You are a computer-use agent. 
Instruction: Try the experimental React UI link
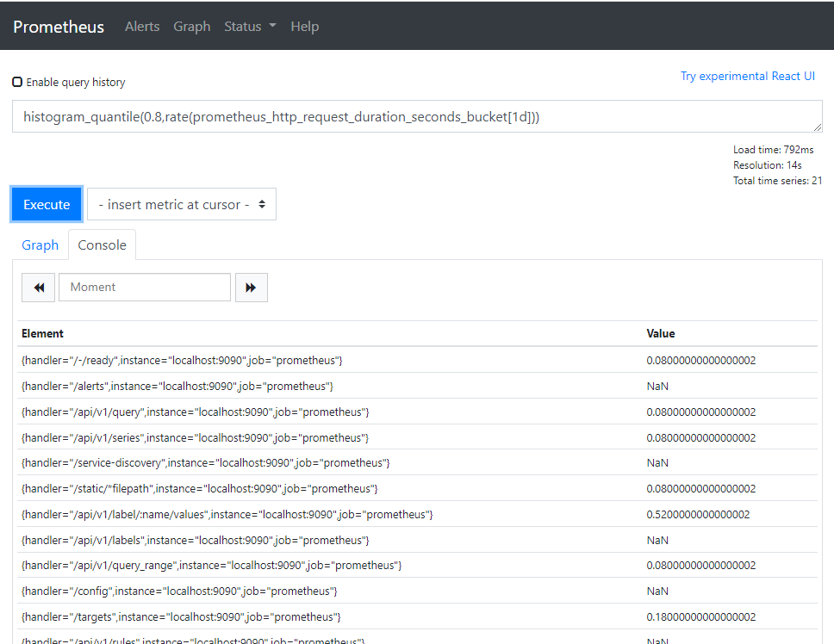point(747,76)
